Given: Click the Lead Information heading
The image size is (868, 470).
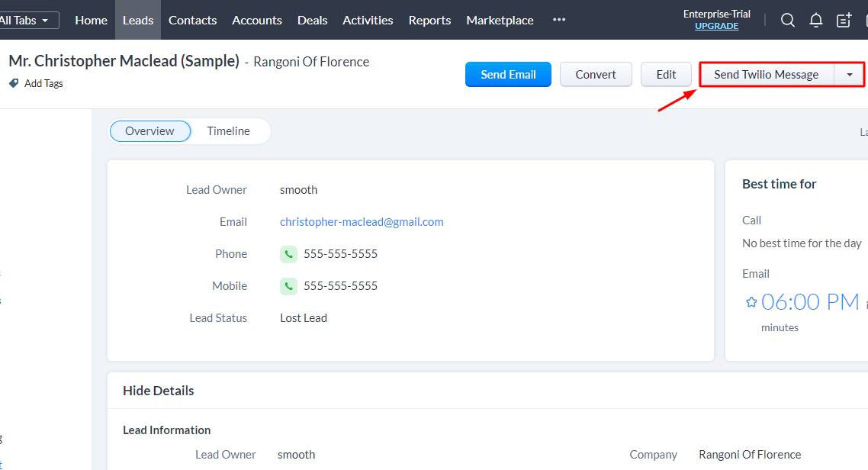Looking at the screenshot, I should (166, 430).
